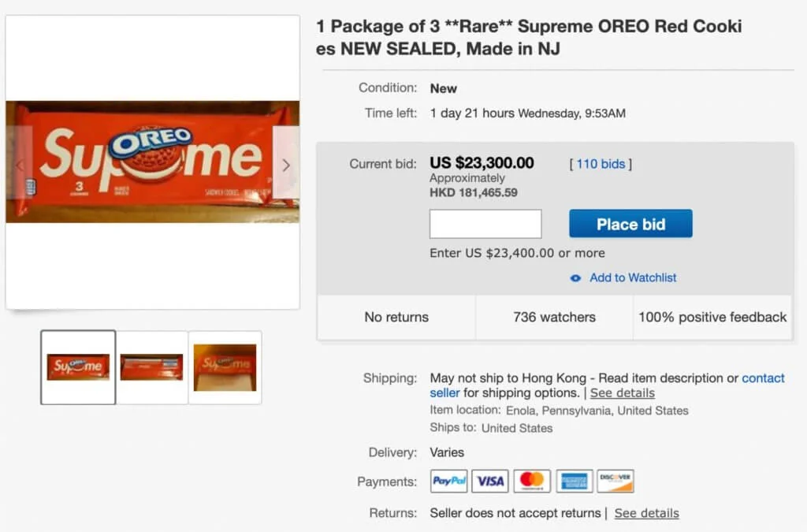The image size is (807, 532).
Task: Click the bid amount input field
Action: [x=485, y=224]
